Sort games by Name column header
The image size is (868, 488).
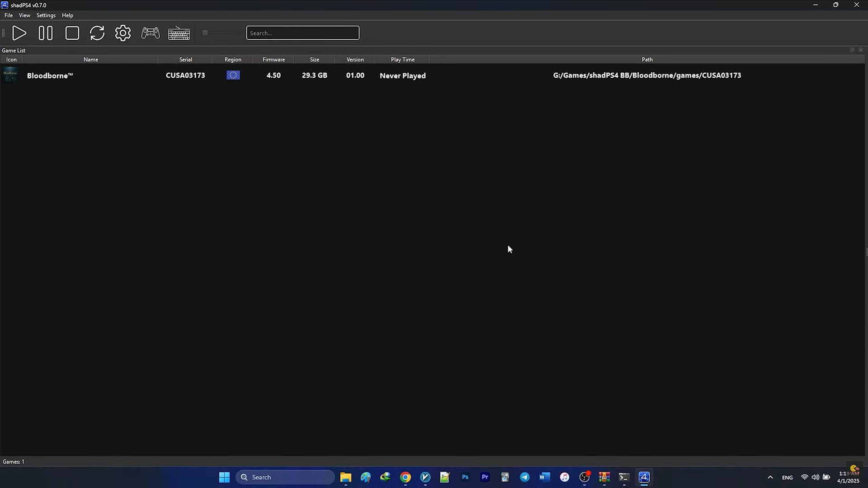click(x=90, y=60)
